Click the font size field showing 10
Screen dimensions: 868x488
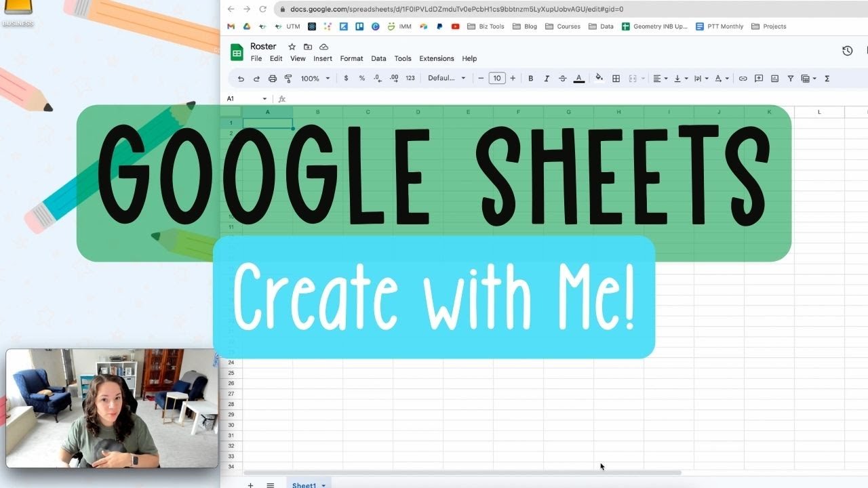coord(497,79)
